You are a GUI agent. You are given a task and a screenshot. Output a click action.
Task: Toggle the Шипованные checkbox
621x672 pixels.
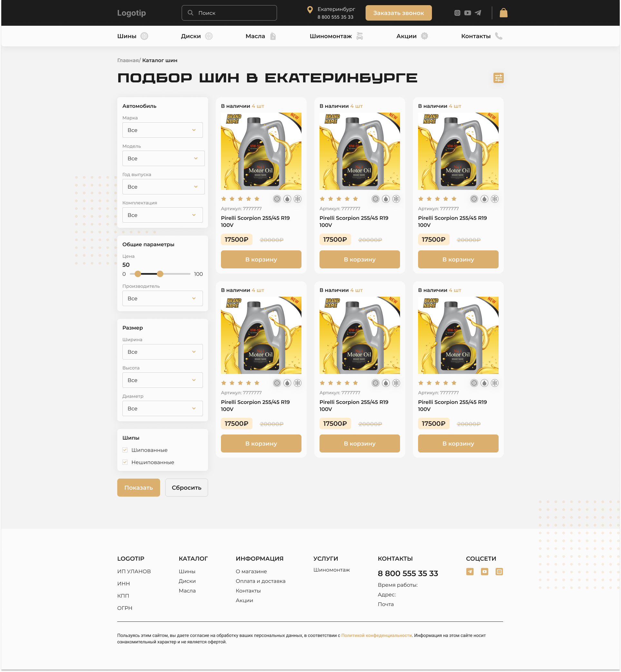[125, 450]
